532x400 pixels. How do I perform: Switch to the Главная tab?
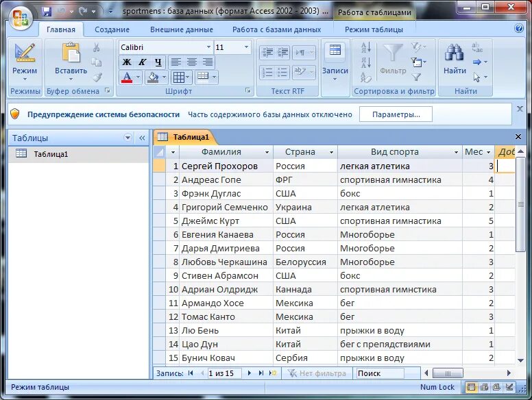click(x=61, y=29)
